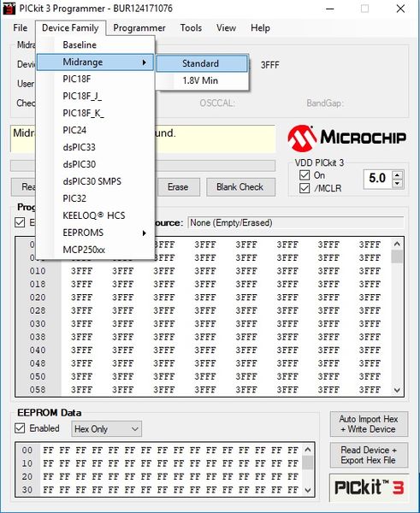
Task: Open the Programmer menu
Action: [139, 28]
